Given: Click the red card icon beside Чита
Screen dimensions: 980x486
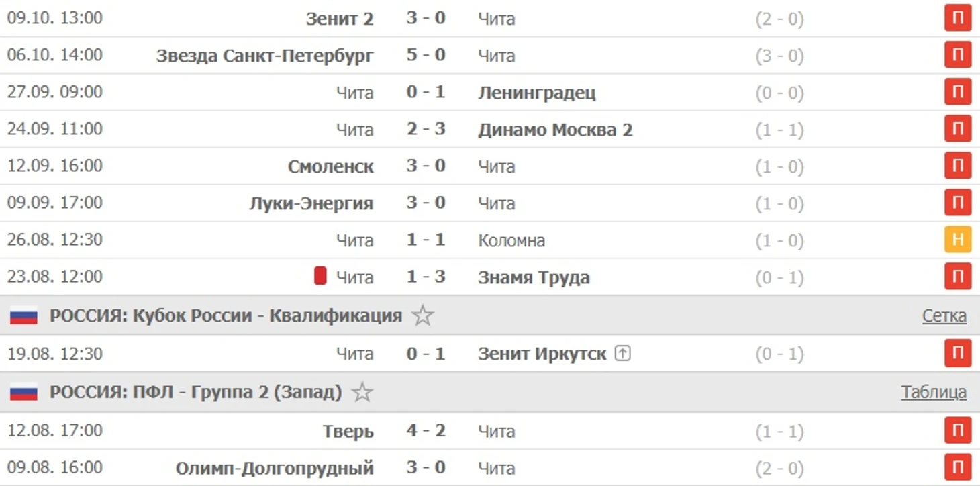Looking at the screenshot, I should click(x=320, y=276).
